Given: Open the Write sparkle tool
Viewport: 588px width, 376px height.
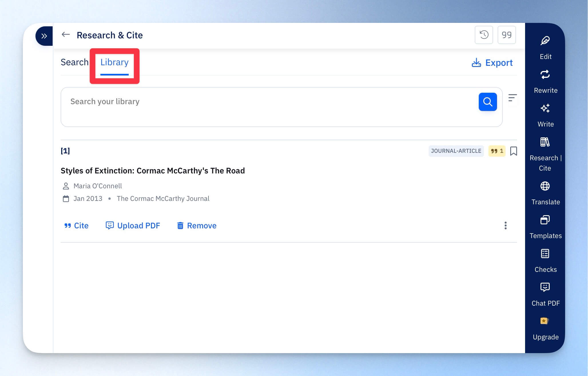Looking at the screenshot, I should pos(545,108).
